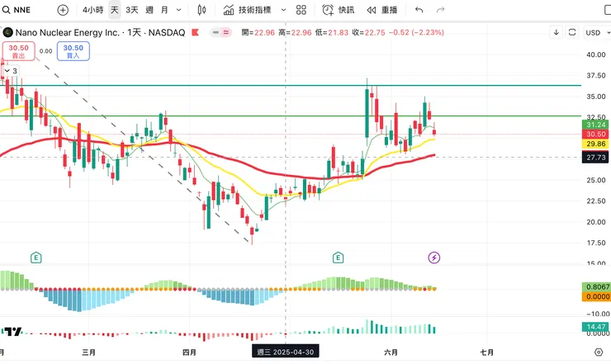The width and height of the screenshot is (611, 364).
Task: Click the 0.0000 orange indicator label
Action: pyautogui.click(x=596, y=296)
